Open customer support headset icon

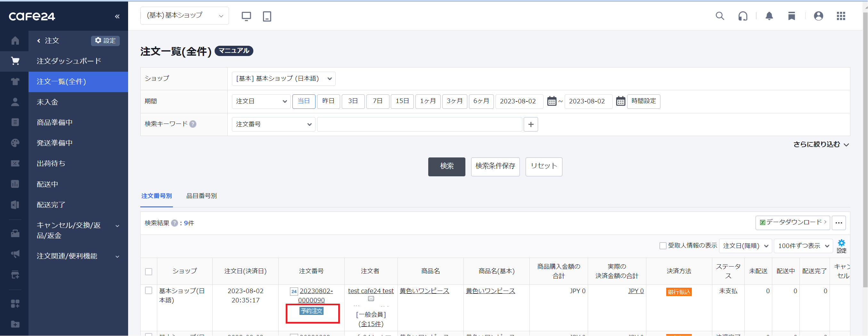(x=743, y=16)
